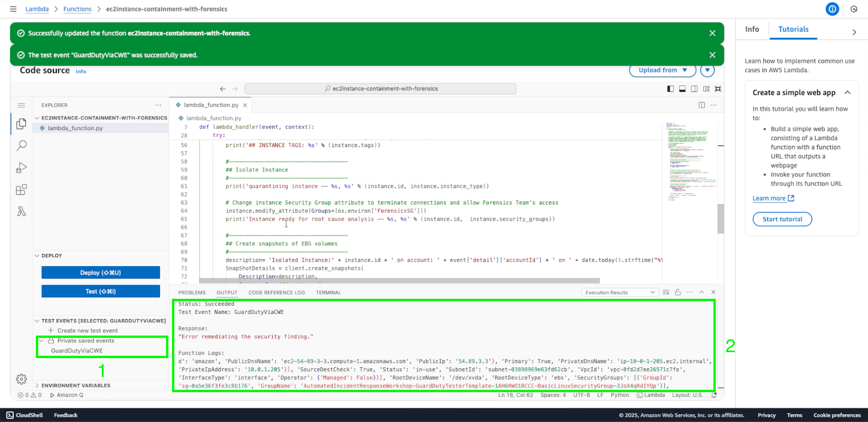
Task: Go back with the editor back arrow
Action: tap(223, 89)
